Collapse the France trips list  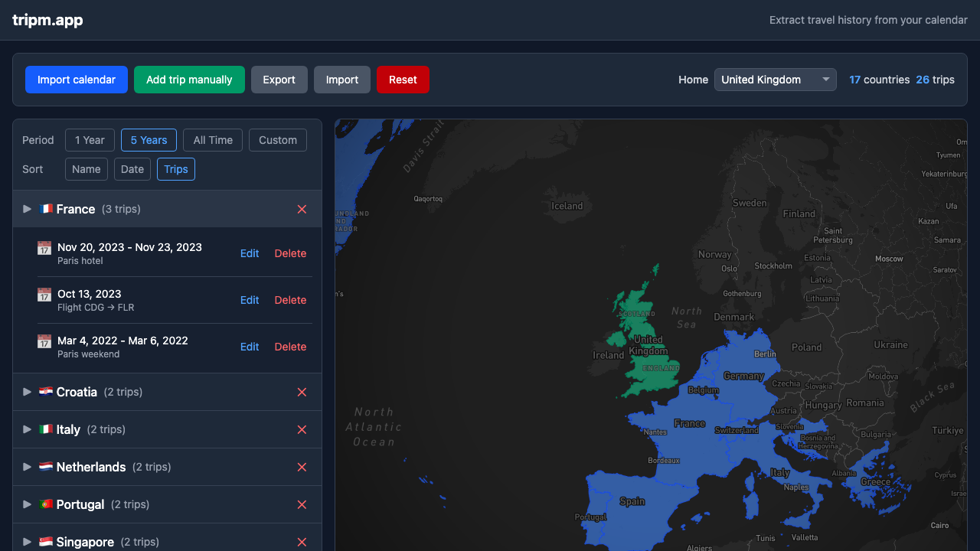(x=28, y=209)
